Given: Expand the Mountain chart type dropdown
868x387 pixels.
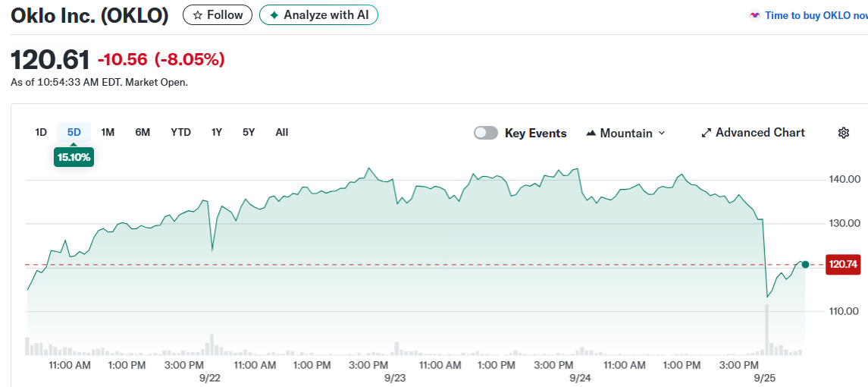Looking at the screenshot, I should (625, 133).
